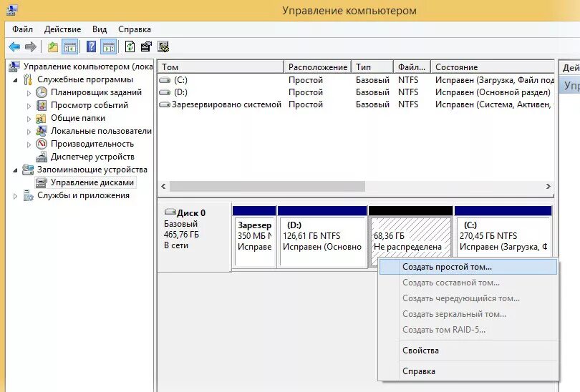
Task: Select the (D:) 126,61 ГБ partition block
Action: tap(322, 237)
